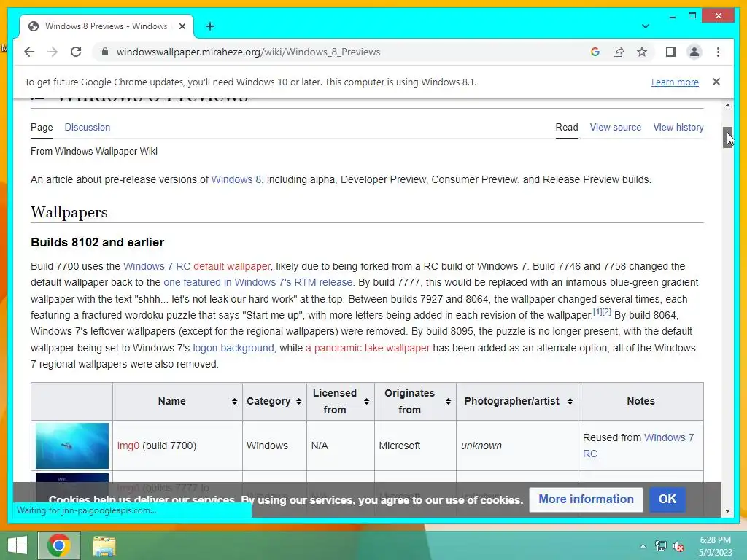Screen dimensions: 747x560
Task: Click the page scrollbar down arrow
Action: pos(727,511)
